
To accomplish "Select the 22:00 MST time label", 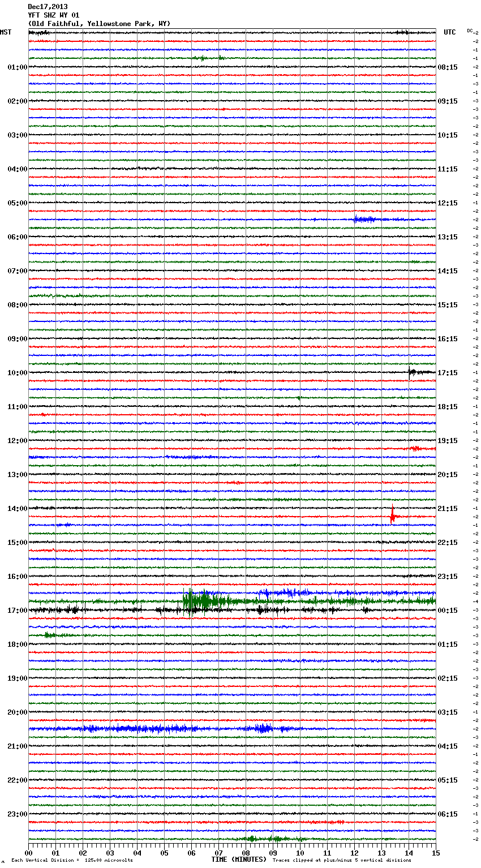I will point(18,780).
